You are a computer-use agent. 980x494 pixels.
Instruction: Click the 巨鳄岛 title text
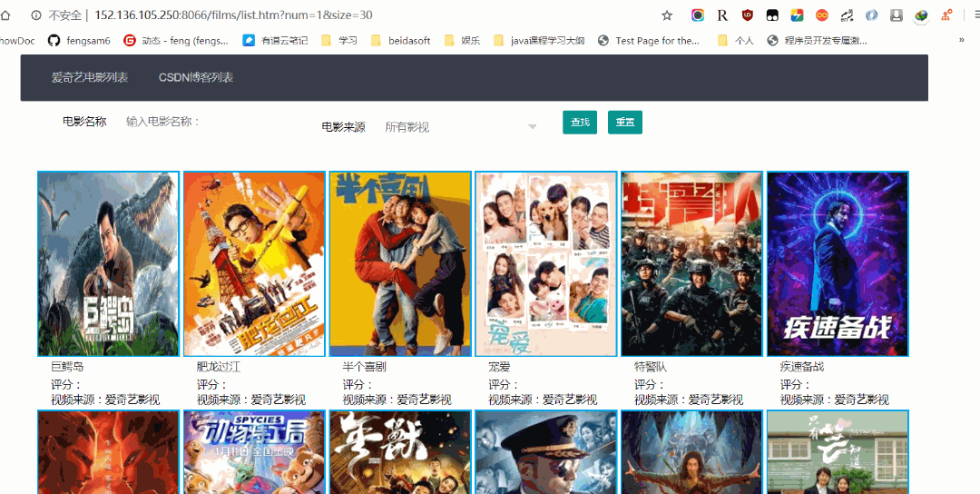(x=67, y=367)
